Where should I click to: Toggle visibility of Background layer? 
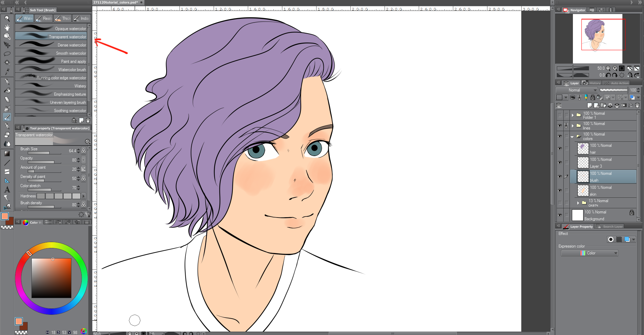560,215
